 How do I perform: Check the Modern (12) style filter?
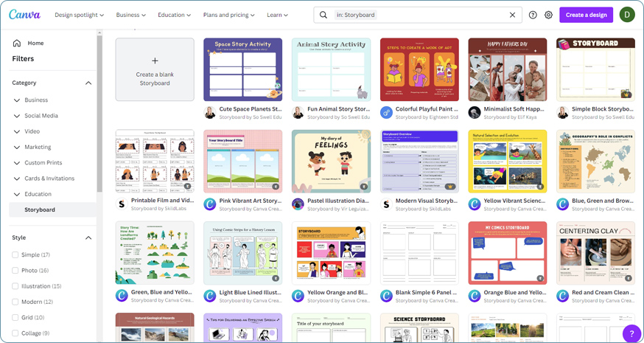click(x=15, y=302)
